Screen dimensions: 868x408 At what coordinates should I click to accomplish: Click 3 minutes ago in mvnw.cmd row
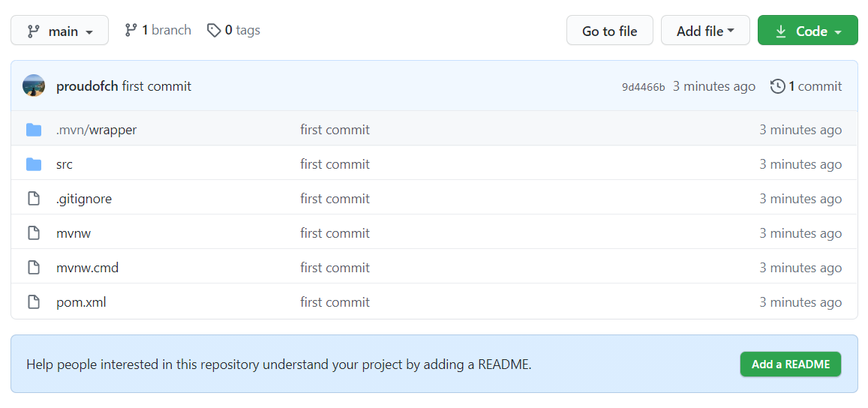click(x=800, y=268)
